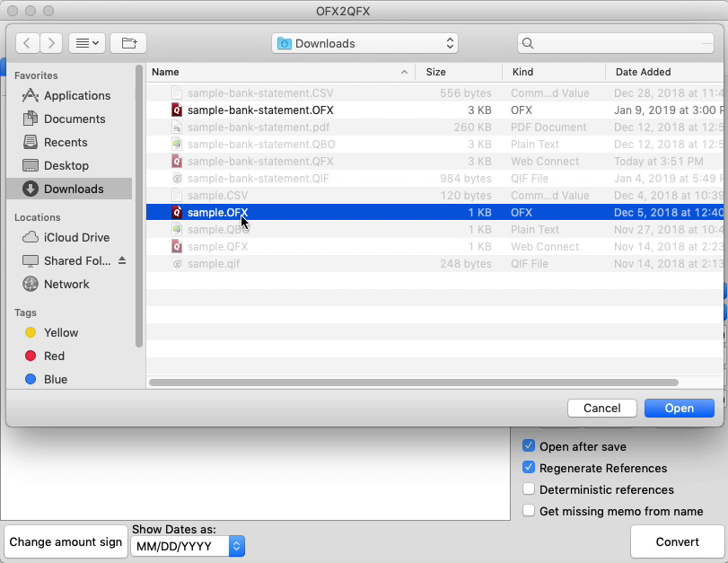The height and width of the screenshot is (563, 728).
Task: Click the sidebar vertical scrollbar
Action: click(139, 206)
